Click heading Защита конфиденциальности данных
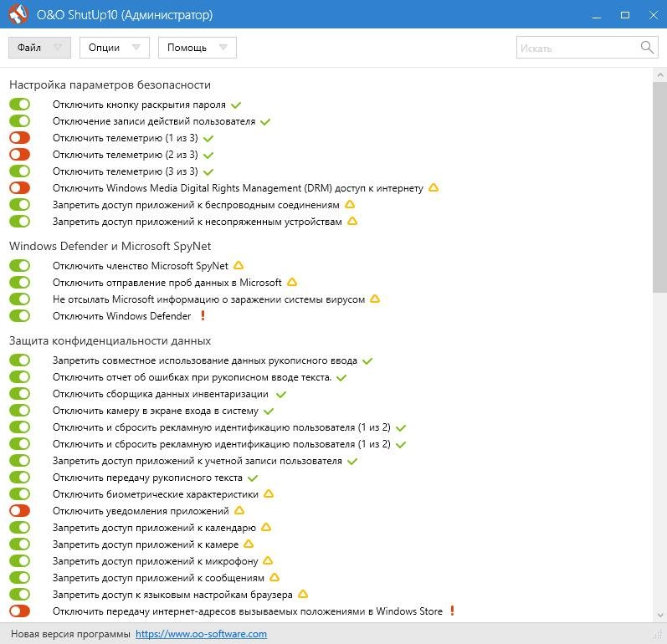This screenshot has height=644, width=667. click(110, 341)
